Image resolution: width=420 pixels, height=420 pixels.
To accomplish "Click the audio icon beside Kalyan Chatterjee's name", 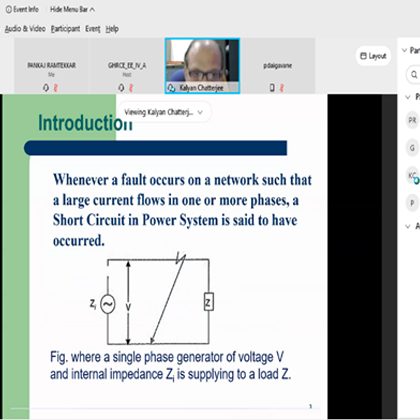I will pos(171,88).
